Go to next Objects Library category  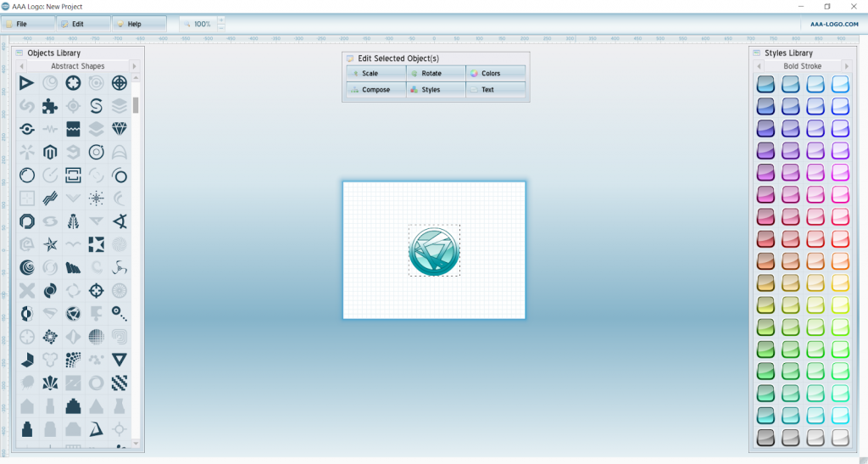coord(133,66)
